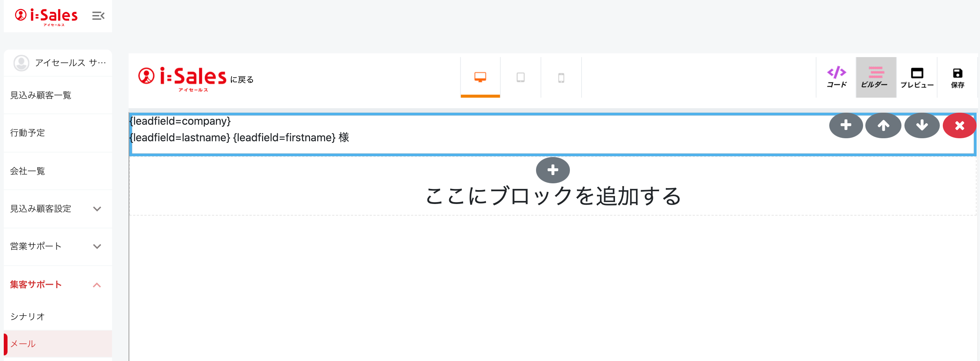Delete the selected block with red X
Screen dimensions: 980x361
[959, 125]
